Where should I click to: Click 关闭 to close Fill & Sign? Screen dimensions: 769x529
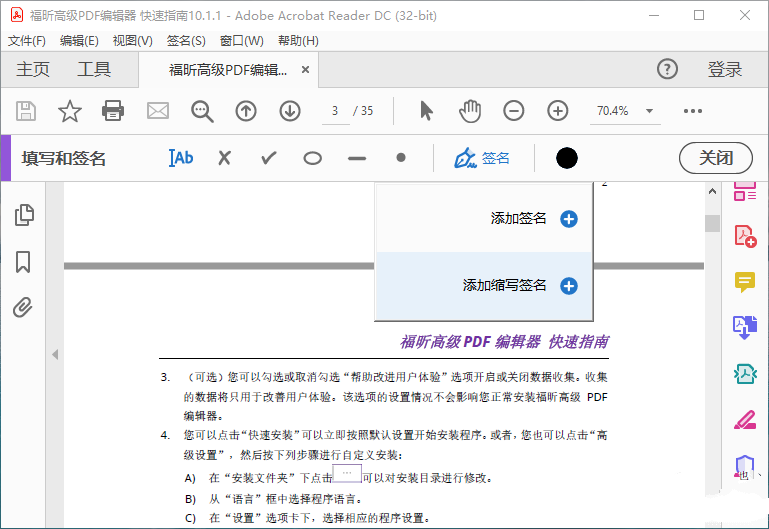[x=716, y=158]
